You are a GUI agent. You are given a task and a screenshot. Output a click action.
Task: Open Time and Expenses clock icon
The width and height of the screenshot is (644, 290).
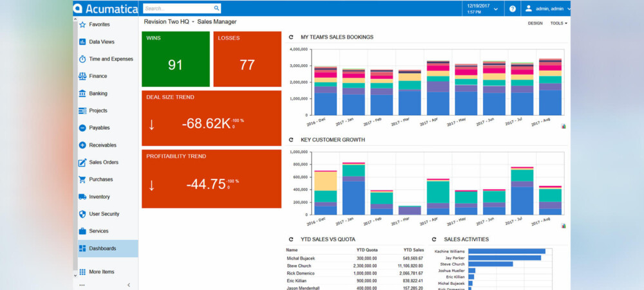coord(82,59)
